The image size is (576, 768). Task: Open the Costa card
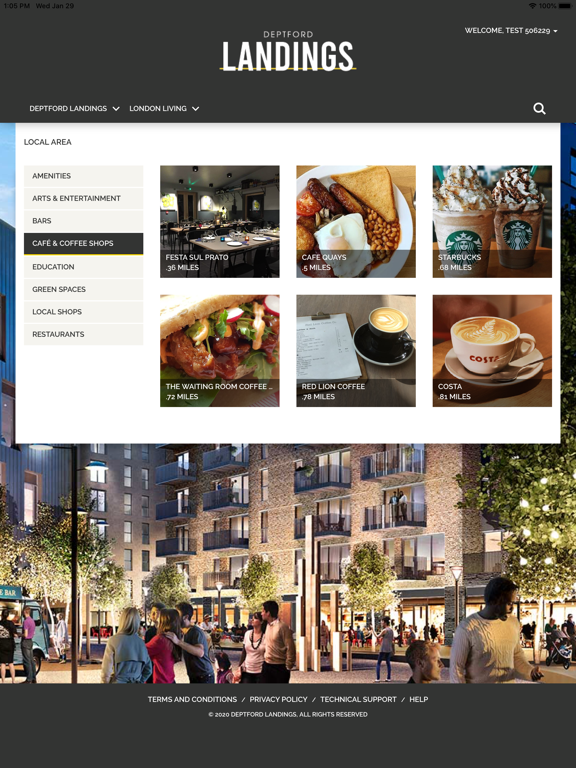(492, 351)
